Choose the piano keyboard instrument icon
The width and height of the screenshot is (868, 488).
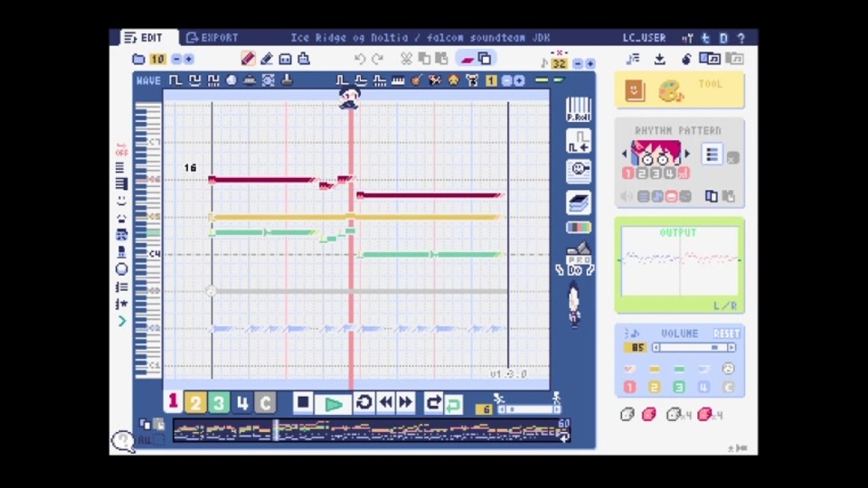398,80
